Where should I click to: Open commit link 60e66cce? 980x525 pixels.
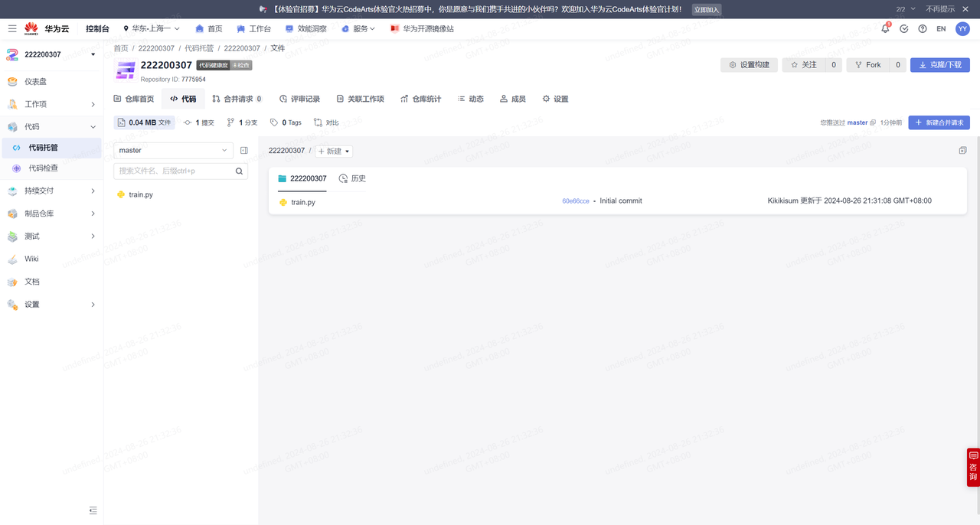[576, 201]
